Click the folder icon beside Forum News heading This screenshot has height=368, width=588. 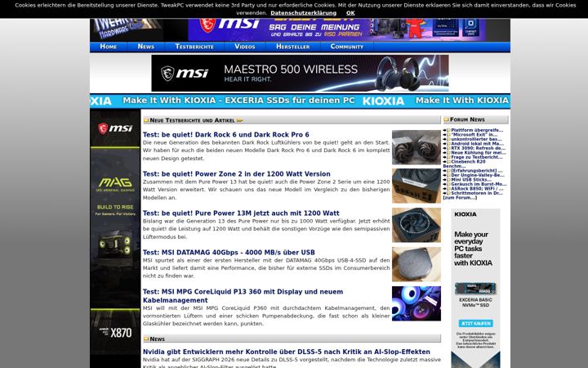click(446, 119)
